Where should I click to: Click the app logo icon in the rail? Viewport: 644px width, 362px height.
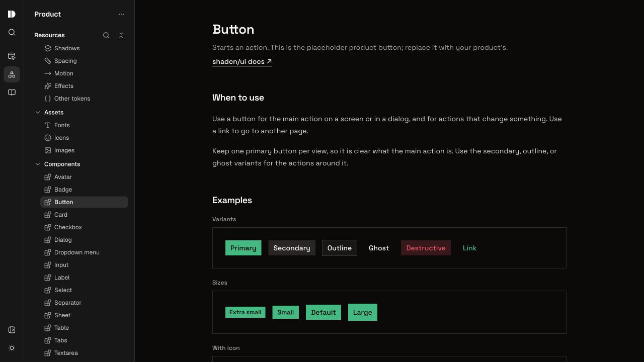click(x=12, y=14)
